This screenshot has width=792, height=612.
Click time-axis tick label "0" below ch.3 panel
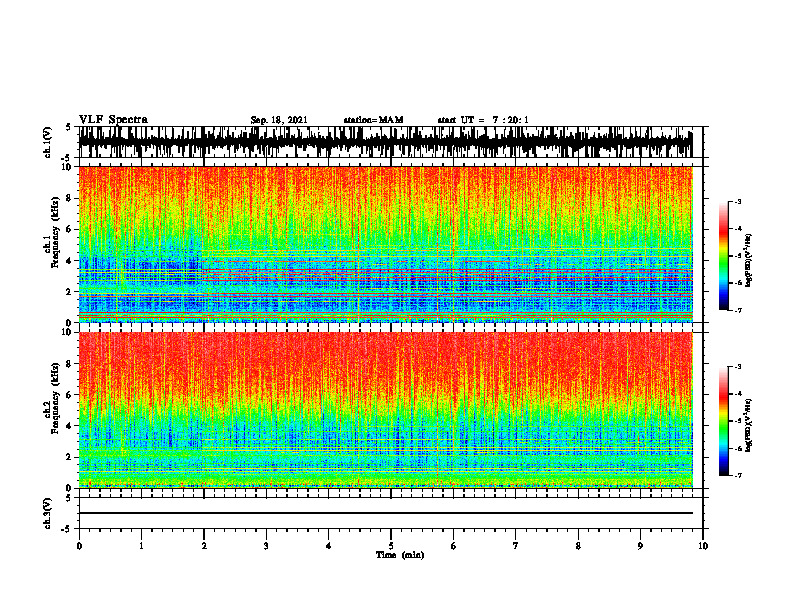click(79, 546)
